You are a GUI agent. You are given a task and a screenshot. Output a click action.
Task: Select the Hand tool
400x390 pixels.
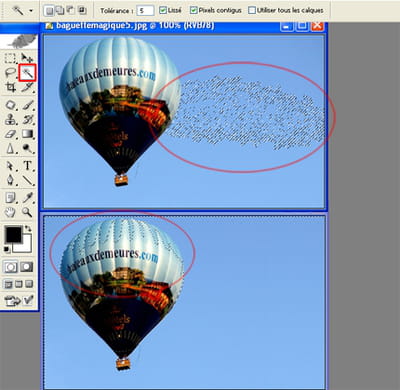pyautogui.click(x=11, y=212)
